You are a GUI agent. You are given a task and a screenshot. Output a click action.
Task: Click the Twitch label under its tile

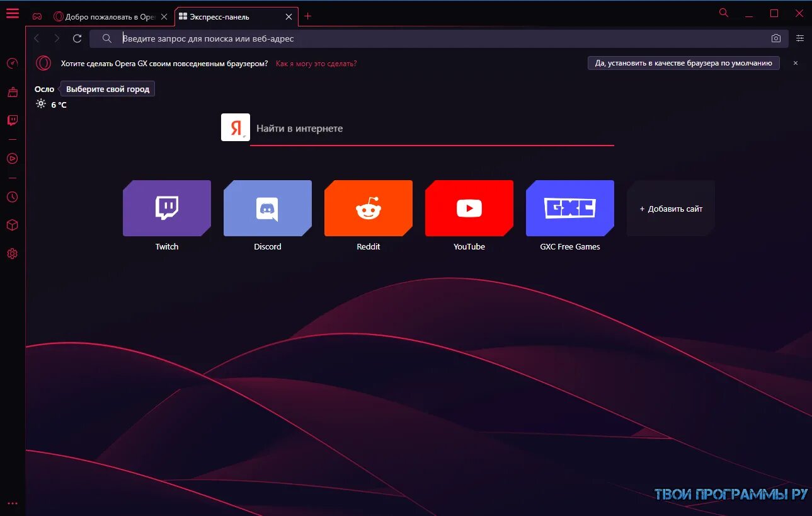tap(167, 246)
